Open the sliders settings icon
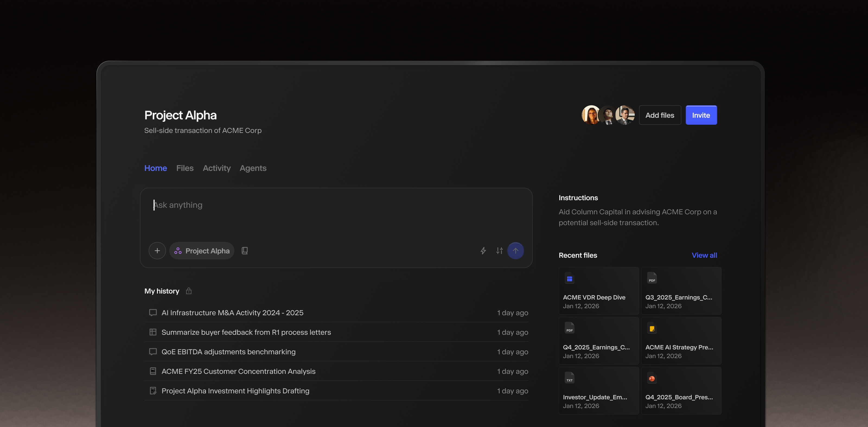This screenshot has height=427, width=868. coord(499,251)
